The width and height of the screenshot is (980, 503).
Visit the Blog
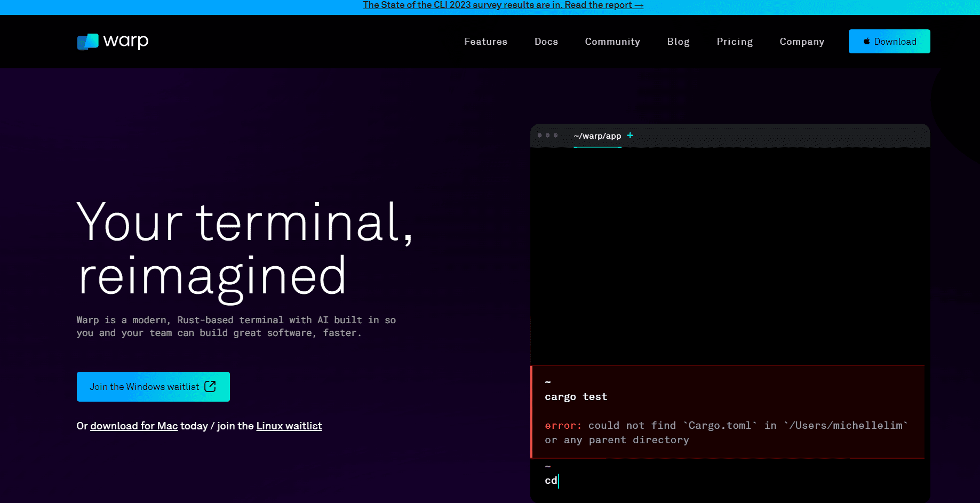point(678,41)
